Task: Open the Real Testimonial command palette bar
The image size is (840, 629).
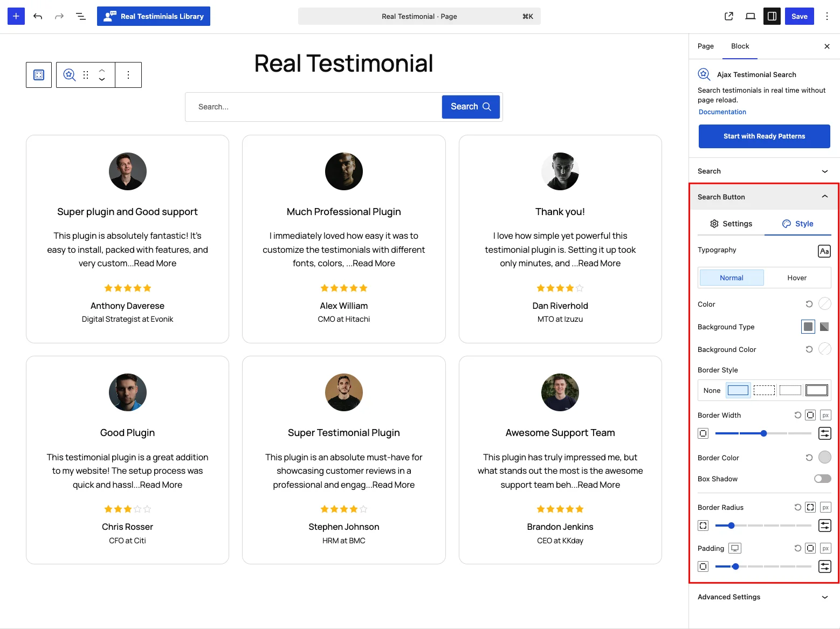Action: [x=419, y=16]
